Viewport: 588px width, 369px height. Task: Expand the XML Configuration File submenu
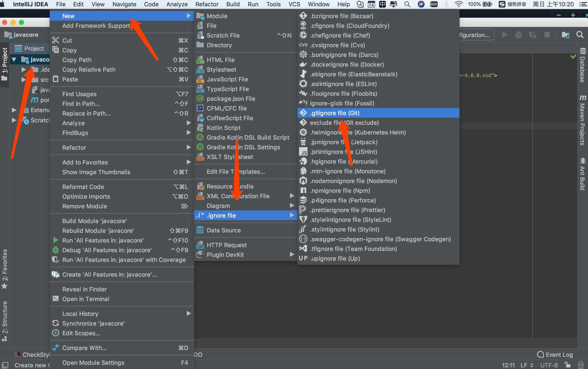click(x=246, y=196)
